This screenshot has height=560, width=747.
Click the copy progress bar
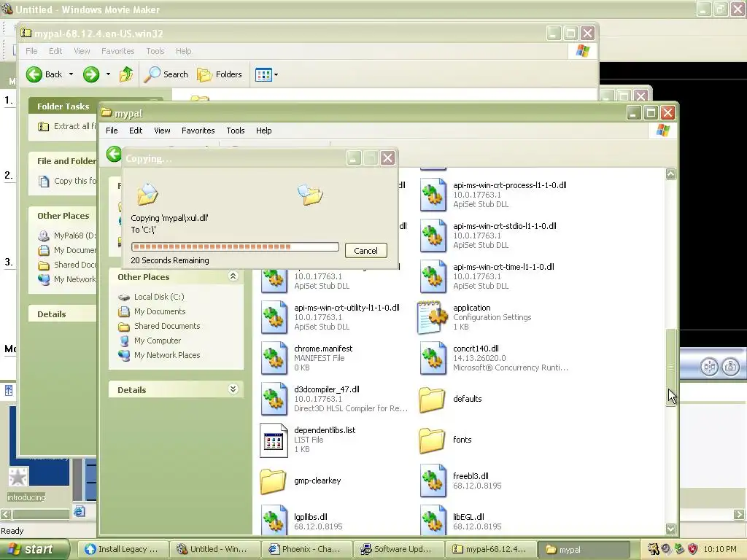tap(235, 246)
